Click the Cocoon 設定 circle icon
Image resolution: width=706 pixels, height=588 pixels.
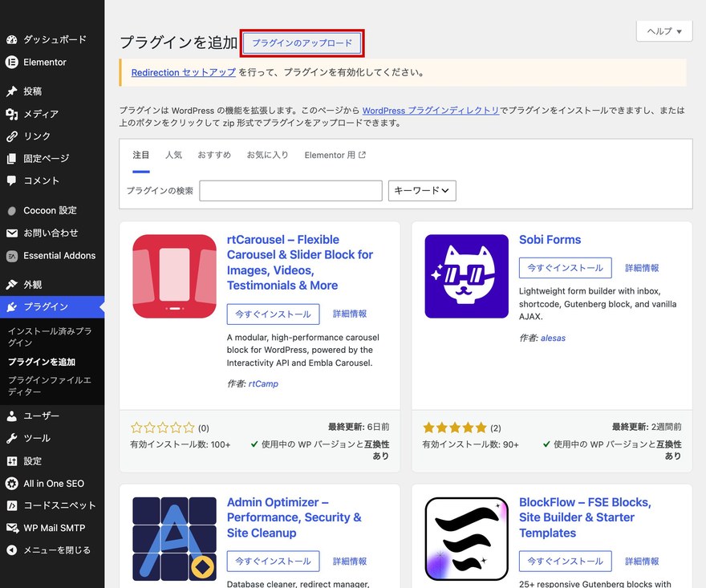click(12, 211)
